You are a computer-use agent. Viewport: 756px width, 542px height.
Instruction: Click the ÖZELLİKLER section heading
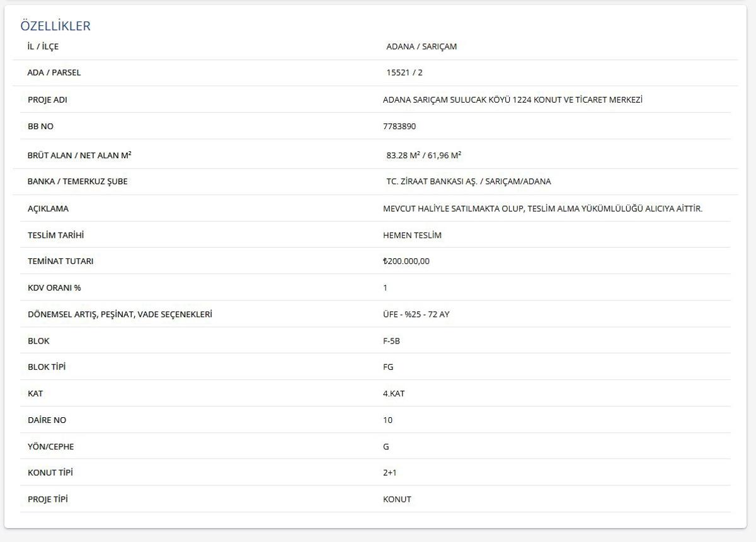coord(55,26)
